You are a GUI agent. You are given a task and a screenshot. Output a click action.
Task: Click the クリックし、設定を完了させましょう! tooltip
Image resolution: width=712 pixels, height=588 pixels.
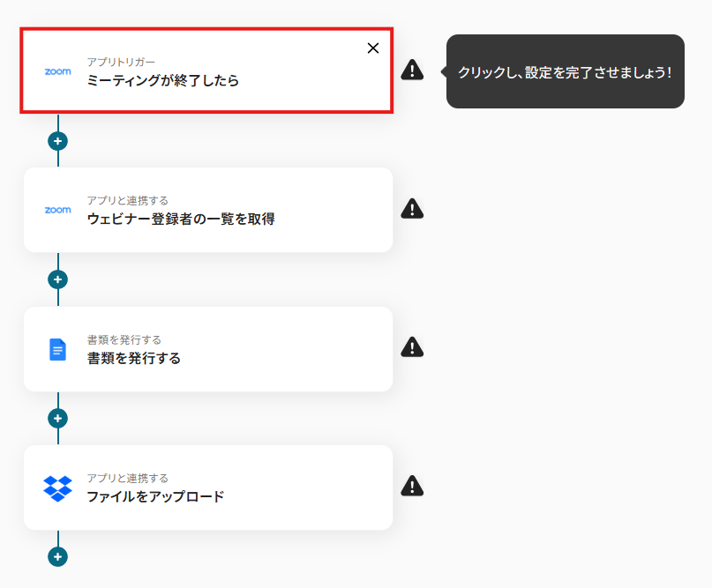tap(565, 72)
